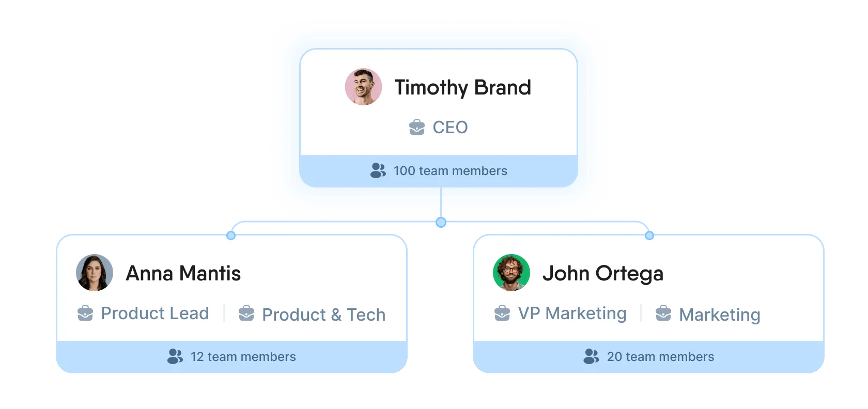Collapse the node connector below Timothy Brand's card
Image resolution: width=868 pixels, height=409 pixels.
point(441,223)
